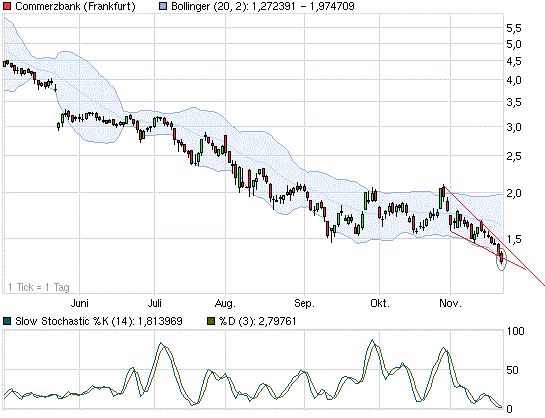Click the olive %D (3) legend square
This screenshot has width=545, height=418.
pyautogui.click(x=211, y=321)
